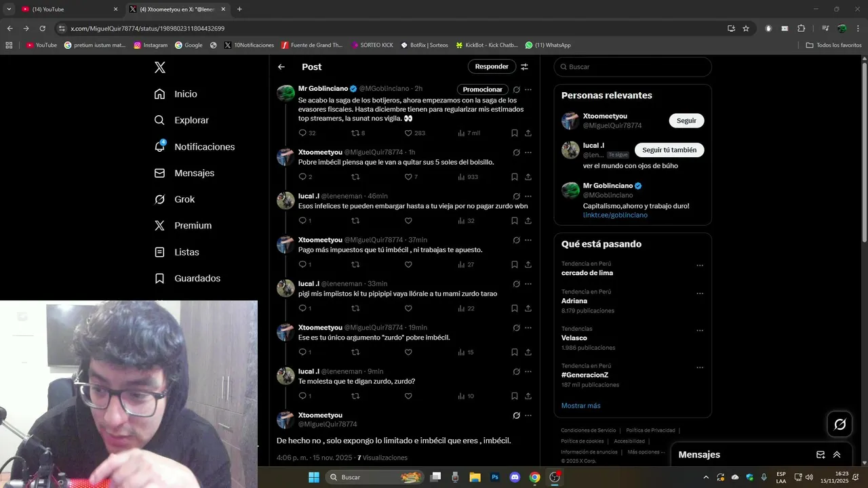Open File Explorer from the taskbar
Image resolution: width=868 pixels, height=488 pixels.
pos(475,477)
